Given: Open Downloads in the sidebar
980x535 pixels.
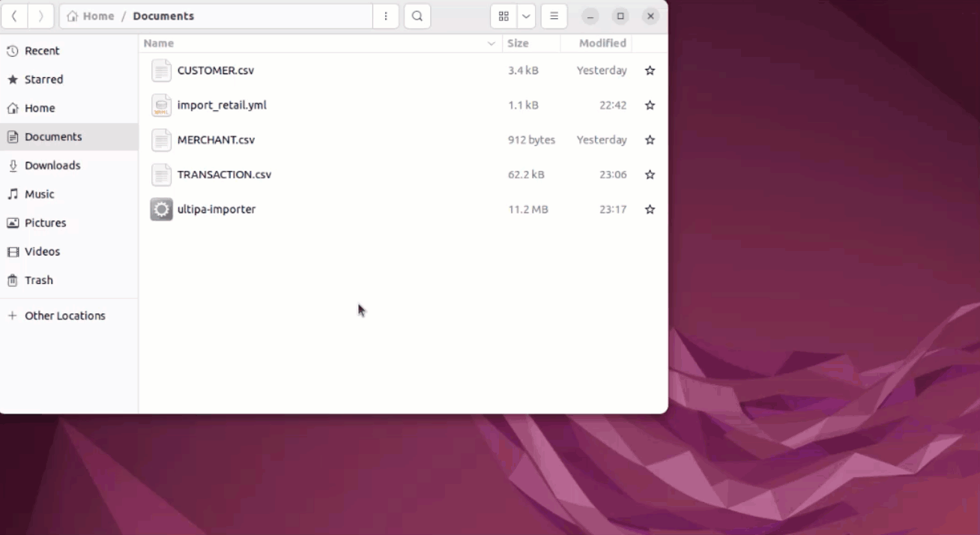Looking at the screenshot, I should (69, 166).
